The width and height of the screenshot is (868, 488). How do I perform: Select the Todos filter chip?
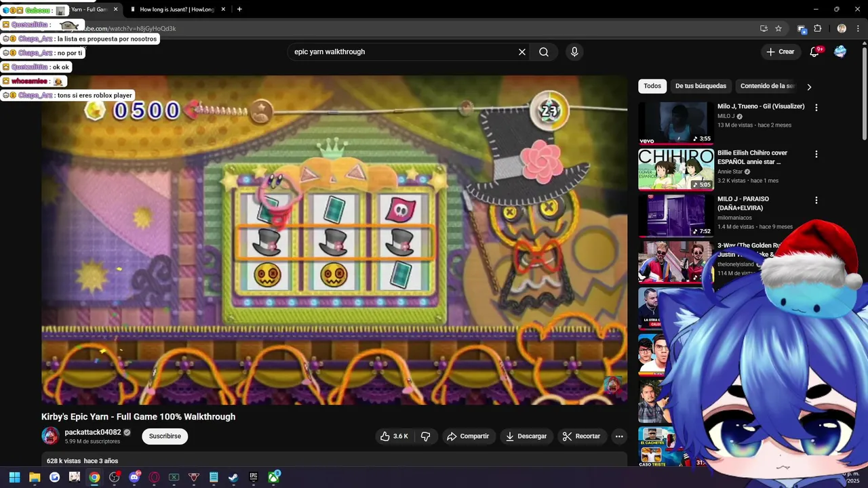[x=652, y=86]
